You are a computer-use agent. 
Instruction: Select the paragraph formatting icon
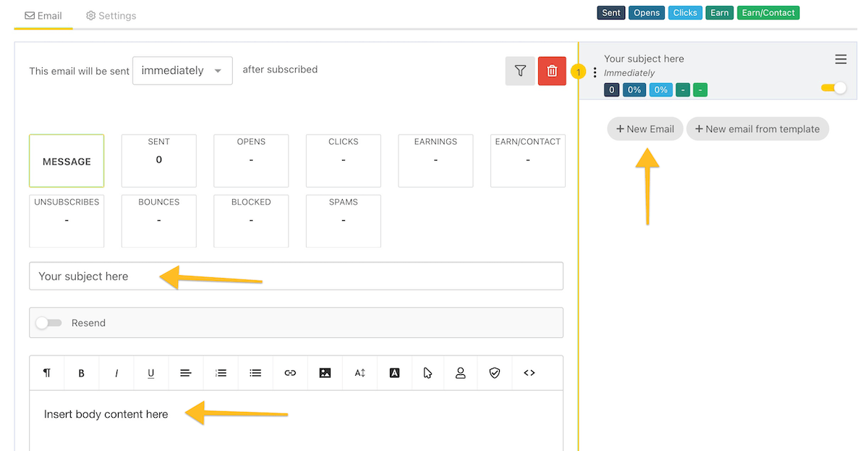click(x=46, y=373)
